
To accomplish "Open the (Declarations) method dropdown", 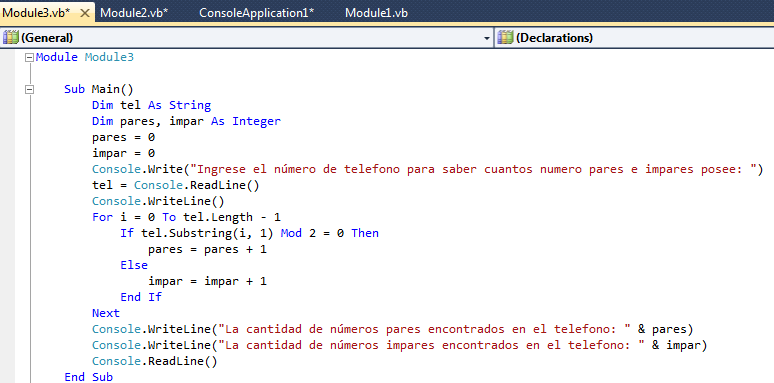I will tap(634, 38).
